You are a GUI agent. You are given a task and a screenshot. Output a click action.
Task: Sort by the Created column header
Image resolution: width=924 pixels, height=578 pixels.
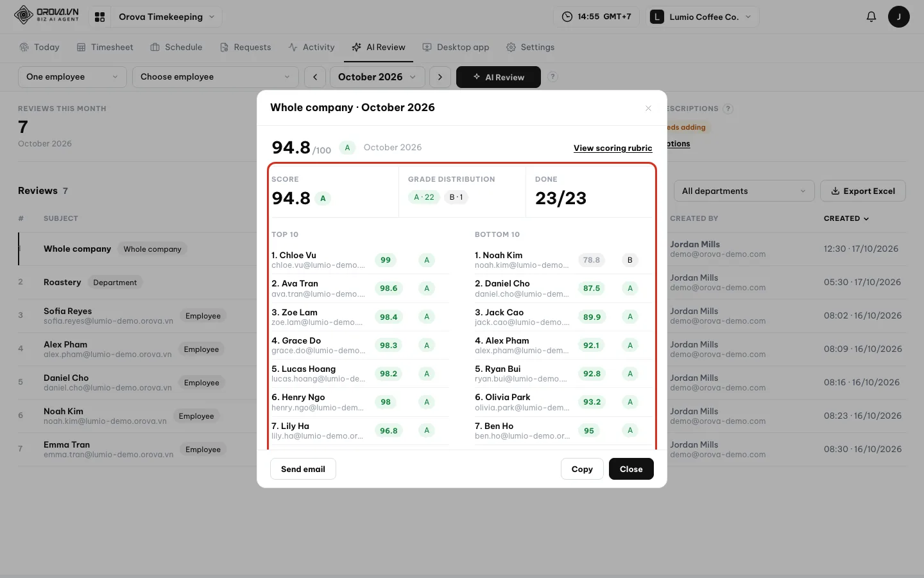[x=846, y=218]
